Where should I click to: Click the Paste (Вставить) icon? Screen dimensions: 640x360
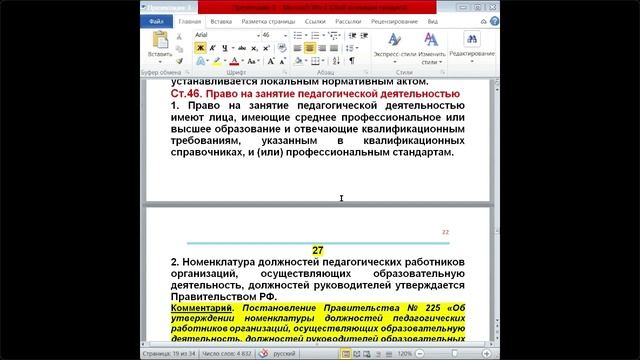(160, 40)
